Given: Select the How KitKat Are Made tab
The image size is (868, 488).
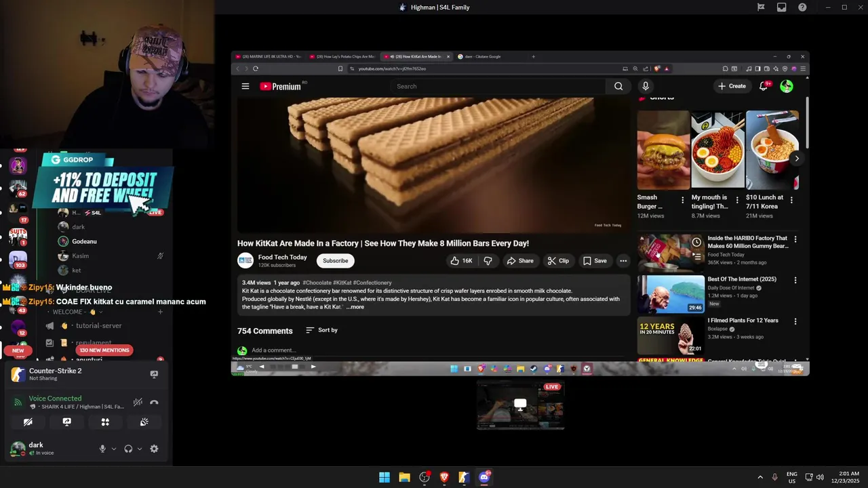Looking at the screenshot, I should [416, 56].
